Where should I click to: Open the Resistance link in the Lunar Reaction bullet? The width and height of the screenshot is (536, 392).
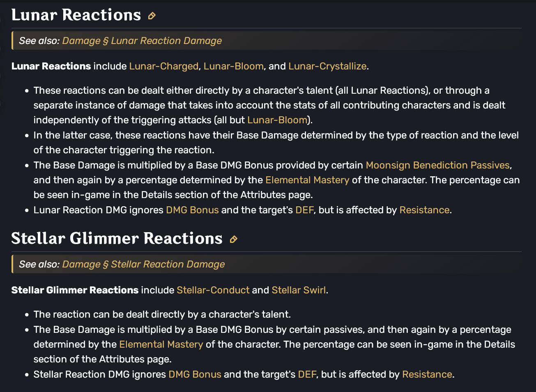(425, 210)
